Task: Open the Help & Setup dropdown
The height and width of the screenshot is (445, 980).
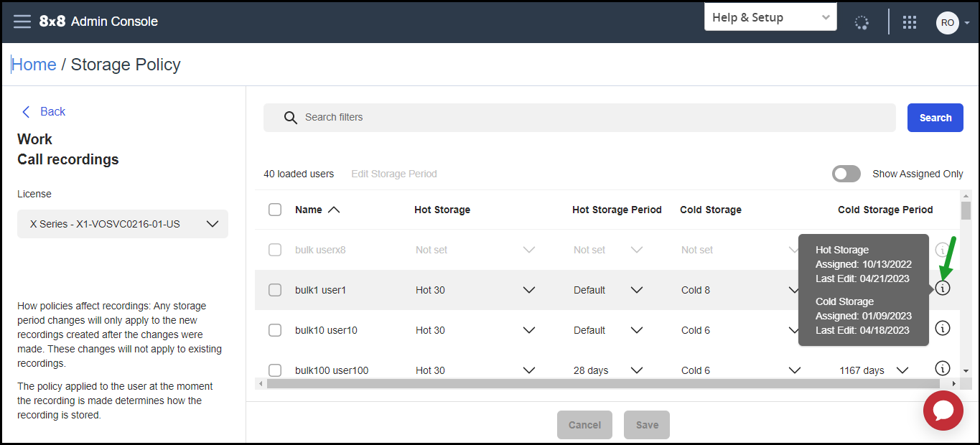Action: (770, 17)
